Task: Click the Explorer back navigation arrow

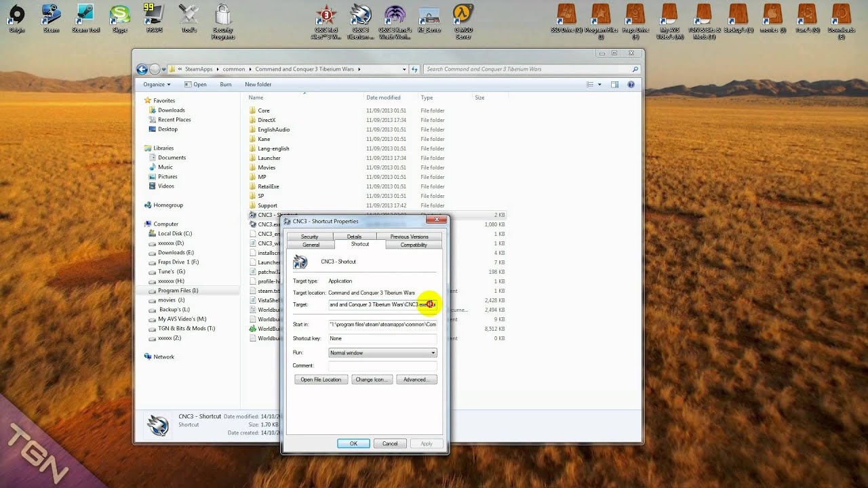Action: [142, 69]
